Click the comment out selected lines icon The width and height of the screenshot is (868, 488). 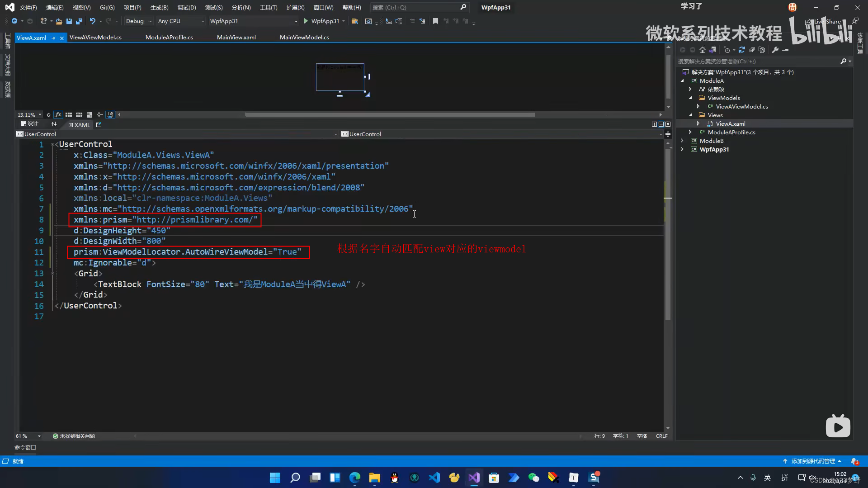pos(412,21)
